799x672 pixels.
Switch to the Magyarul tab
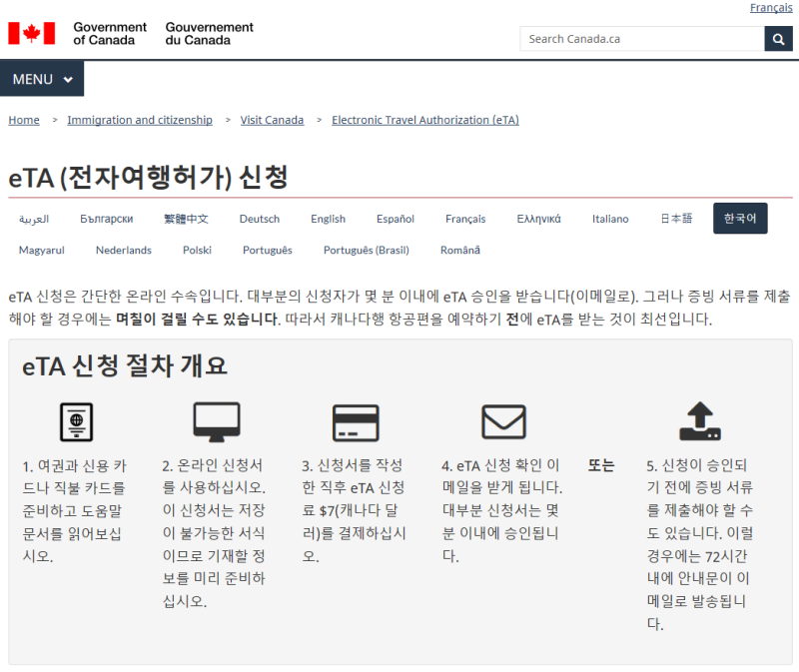click(42, 251)
